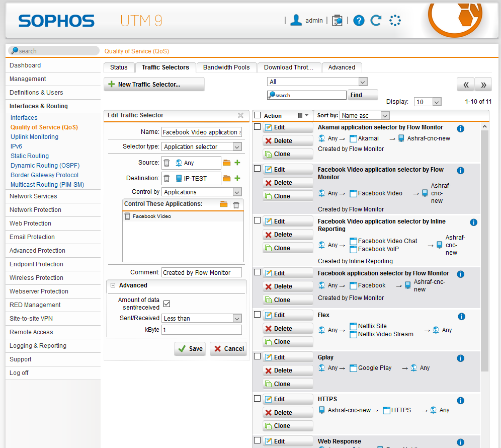Check the Flex row checkbox
This screenshot has height=448, width=501.
point(257,314)
